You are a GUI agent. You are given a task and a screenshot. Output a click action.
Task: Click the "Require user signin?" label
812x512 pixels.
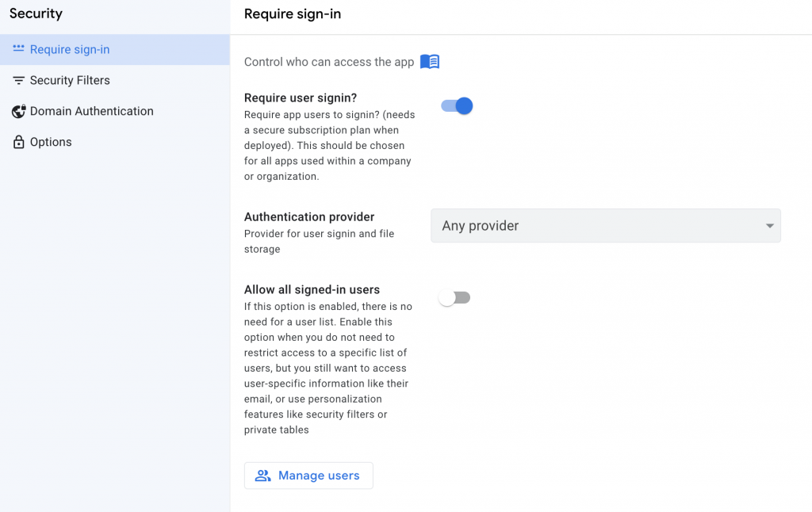point(301,98)
